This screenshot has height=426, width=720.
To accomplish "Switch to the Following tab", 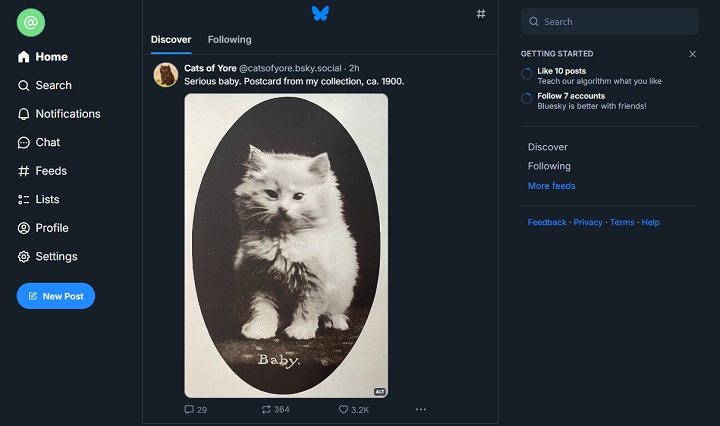I will [229, 40].
